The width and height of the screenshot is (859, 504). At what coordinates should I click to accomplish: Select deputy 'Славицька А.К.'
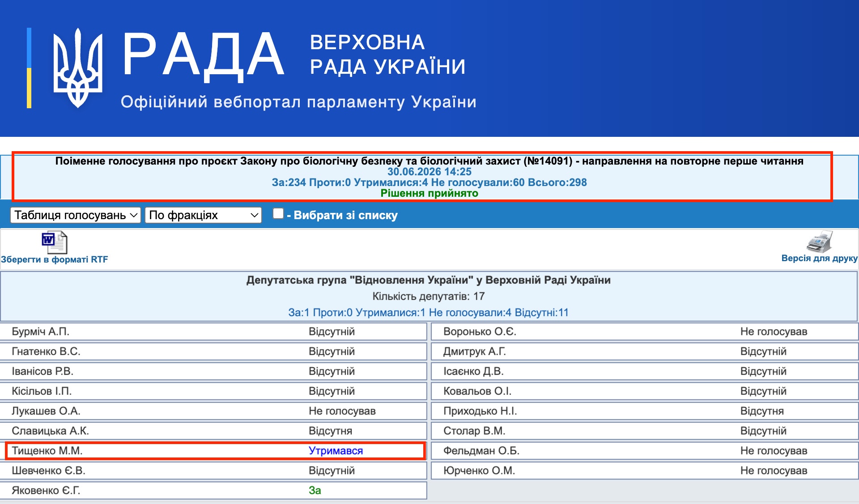(x=51, y=431)
